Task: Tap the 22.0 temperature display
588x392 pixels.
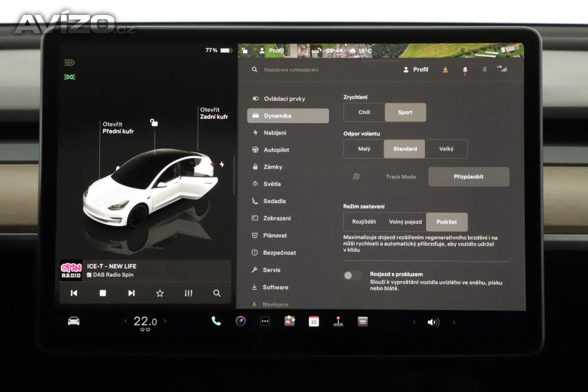Action: [145, 321]
